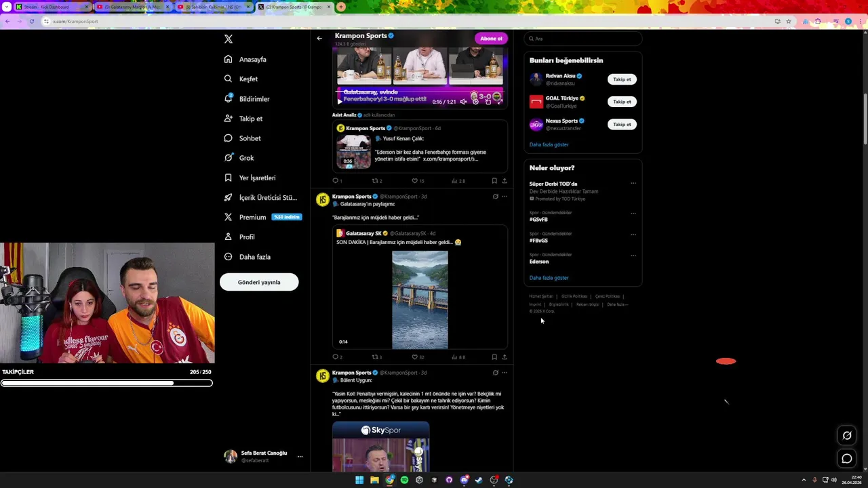Viewport: 868px width, 488px height.
Task: Open more options for #GSvFB trend
Action: pos(633,213)
